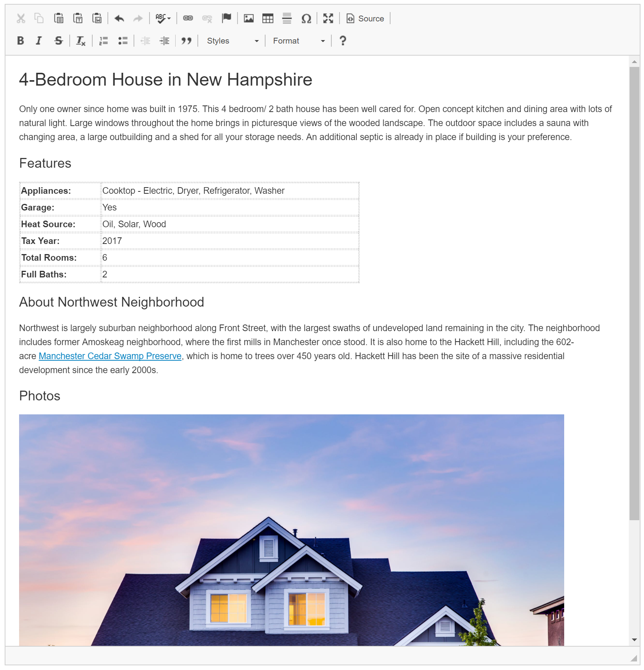Select Paste as plain text icon
644x670 pixels.
[78, 18]
